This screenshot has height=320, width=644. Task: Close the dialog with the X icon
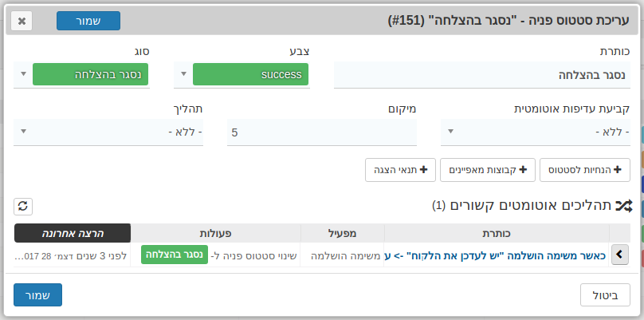[x=22, y=21]
